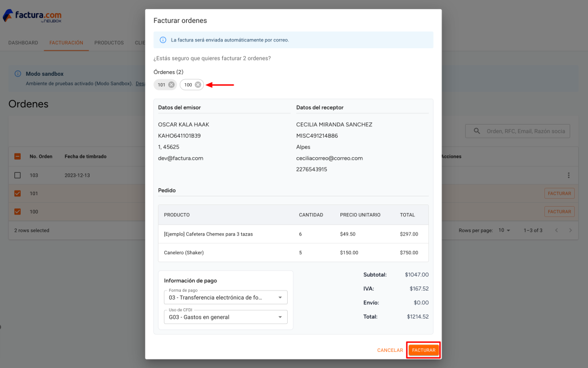Viewport: 588px width, 368px height.
Task: Click the Modo sandbox info icon
Action: pos(18,74)
